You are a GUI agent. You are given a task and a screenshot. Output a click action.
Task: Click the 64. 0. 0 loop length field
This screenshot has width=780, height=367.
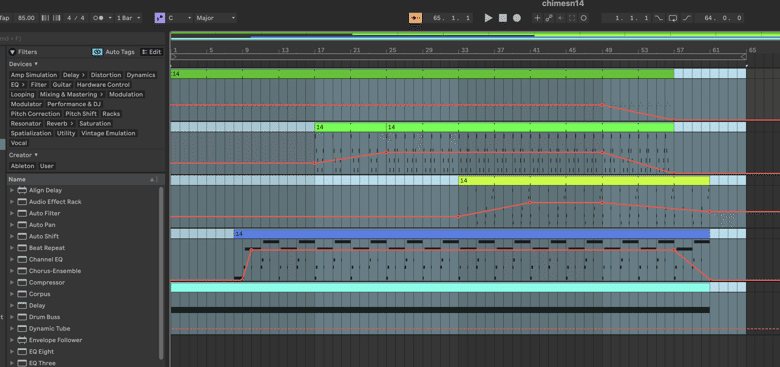719,18
